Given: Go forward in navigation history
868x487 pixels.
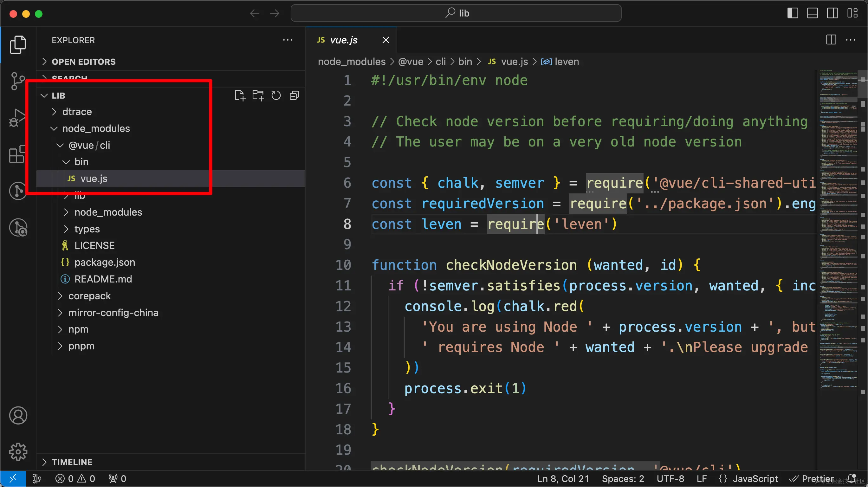Looking at the screenshot, I should [275, 13].
